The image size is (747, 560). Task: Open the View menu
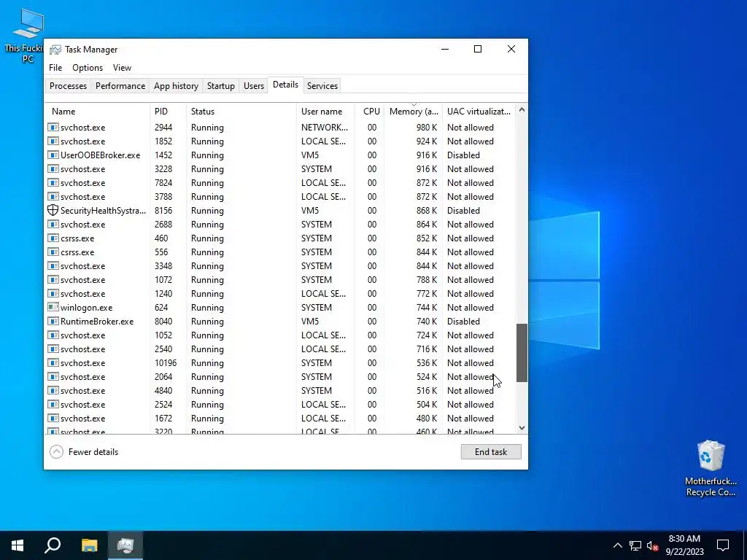[122, 68]
